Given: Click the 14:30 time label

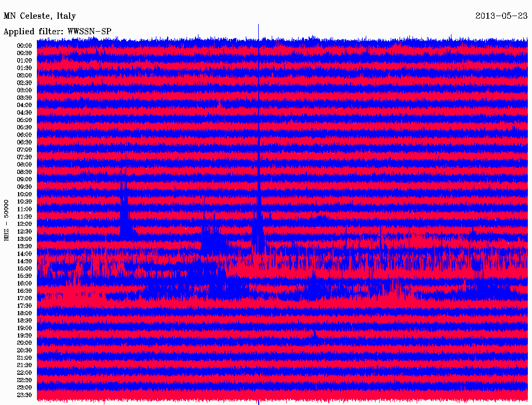Looking at the screenshot, I should pyautogui.click(x=24, y=261).
